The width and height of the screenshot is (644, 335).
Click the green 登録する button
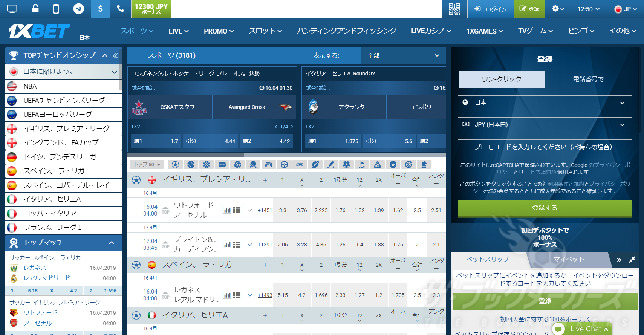(x=545, y=208)
